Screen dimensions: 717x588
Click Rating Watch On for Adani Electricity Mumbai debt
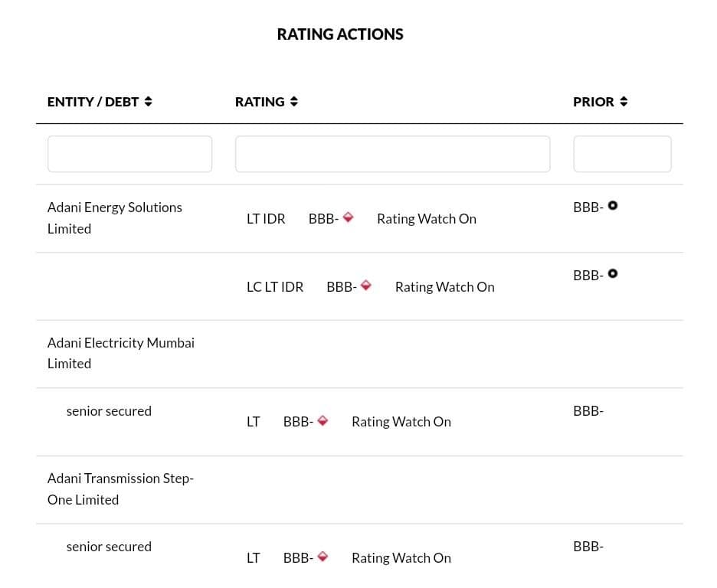point(401,422)
